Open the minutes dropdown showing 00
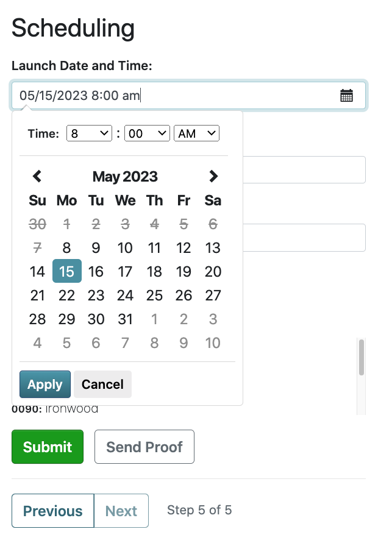The width and height of the screenshot is (392, 543). 147,133
